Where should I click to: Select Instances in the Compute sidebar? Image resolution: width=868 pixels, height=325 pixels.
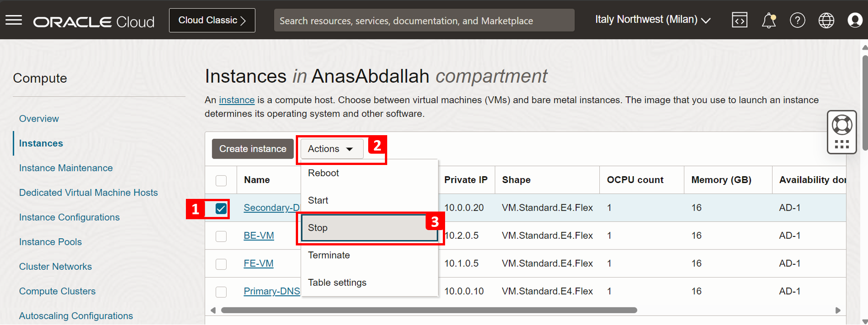(x=41, y=143)
